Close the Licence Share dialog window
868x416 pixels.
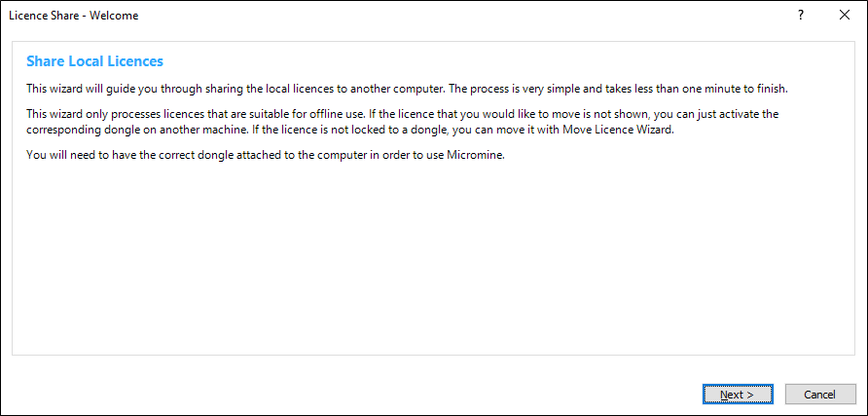843,16
